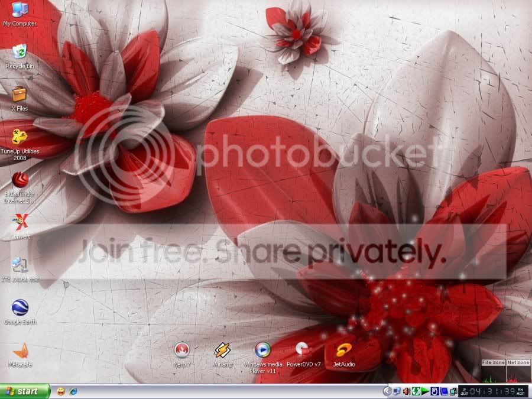Click the green sync arrows tray icon
The height and width of the screenshot is (399, 532).
(416, 391)
